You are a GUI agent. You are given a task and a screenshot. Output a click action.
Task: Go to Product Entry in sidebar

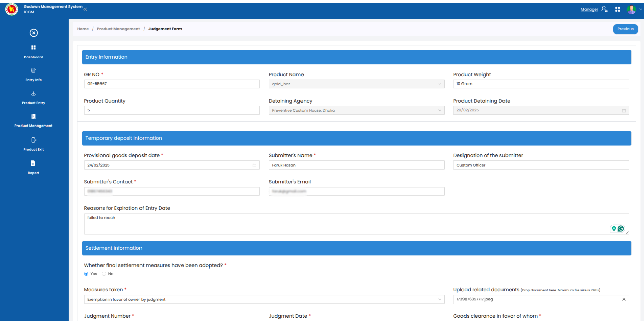click(33, 103)
